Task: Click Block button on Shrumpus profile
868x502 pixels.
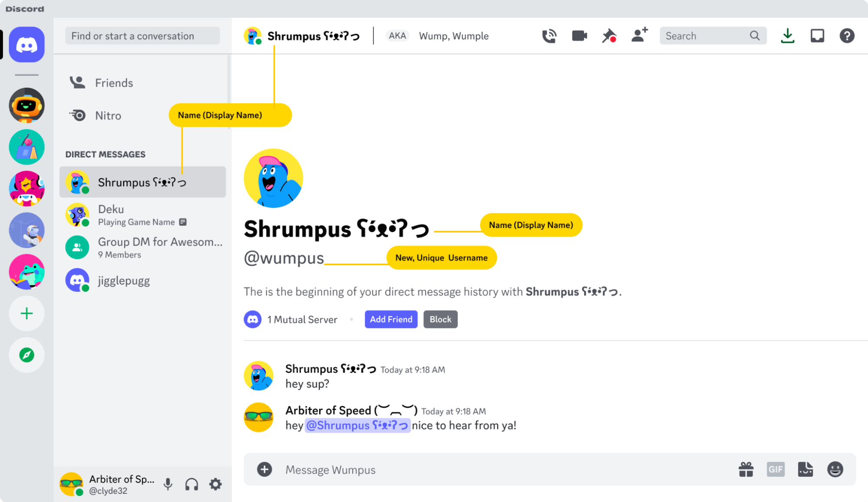Action: (x=441, y=318)
